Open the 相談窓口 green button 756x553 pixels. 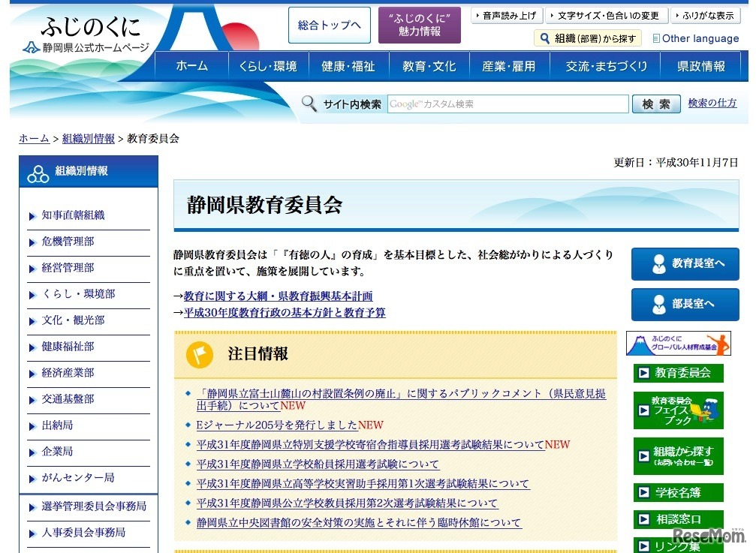point(678,518)
